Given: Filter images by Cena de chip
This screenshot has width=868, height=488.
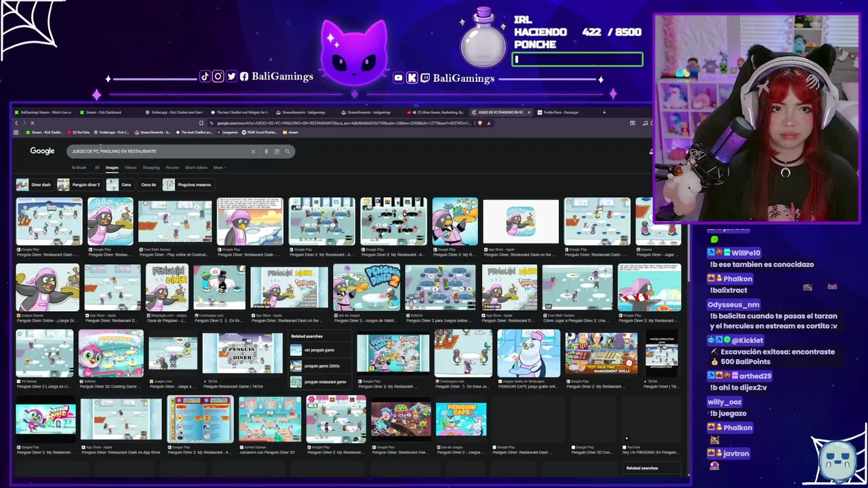Looking at the screenshot, I should [x=149, y=184].
